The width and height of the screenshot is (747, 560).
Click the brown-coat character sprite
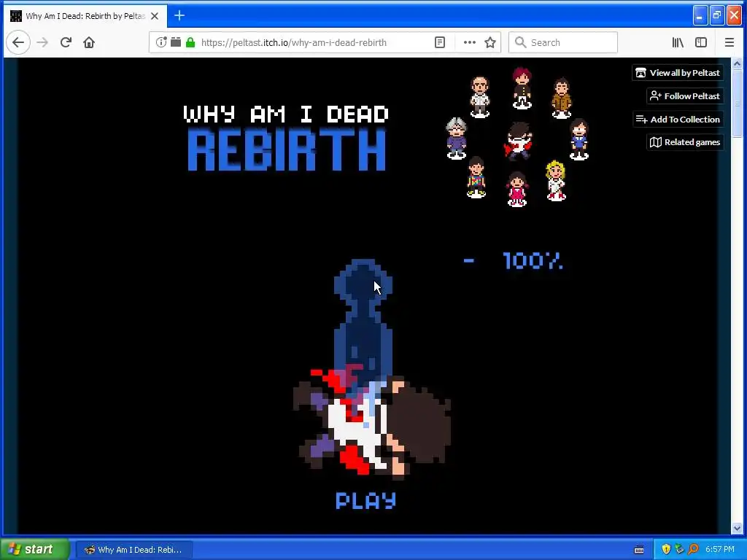pyautogui.click(x=562, y=98)
